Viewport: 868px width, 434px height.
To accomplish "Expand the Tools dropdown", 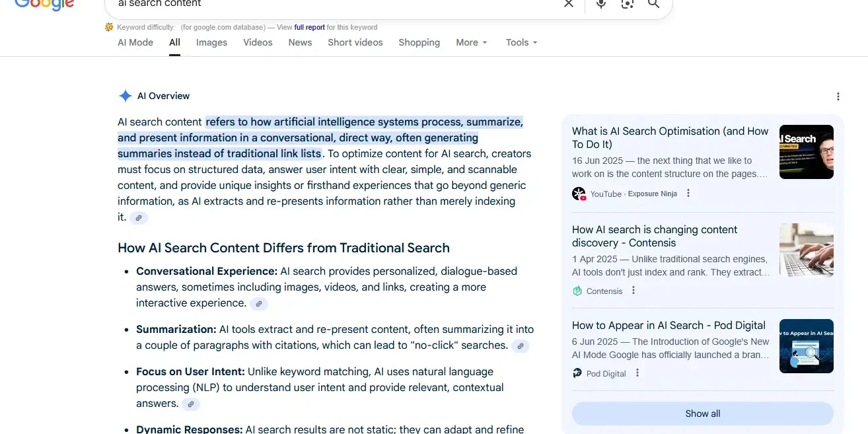I will [521, 42].
